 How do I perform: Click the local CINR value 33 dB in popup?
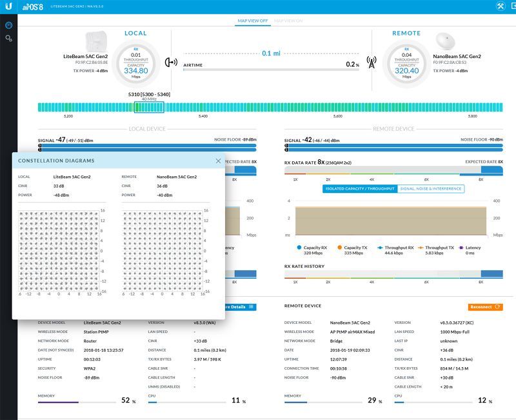click(x=59, y=186)
